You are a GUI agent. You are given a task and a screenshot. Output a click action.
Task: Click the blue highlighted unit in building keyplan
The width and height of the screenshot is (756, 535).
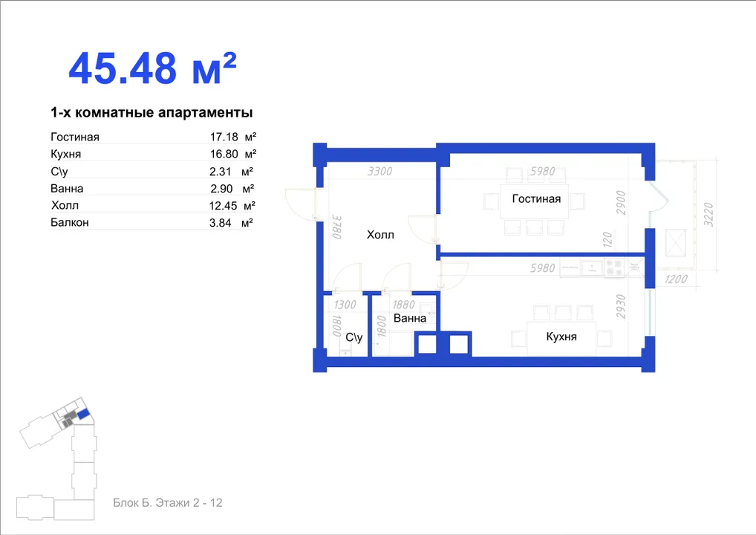pyautogui.click(x=83, y=414)
